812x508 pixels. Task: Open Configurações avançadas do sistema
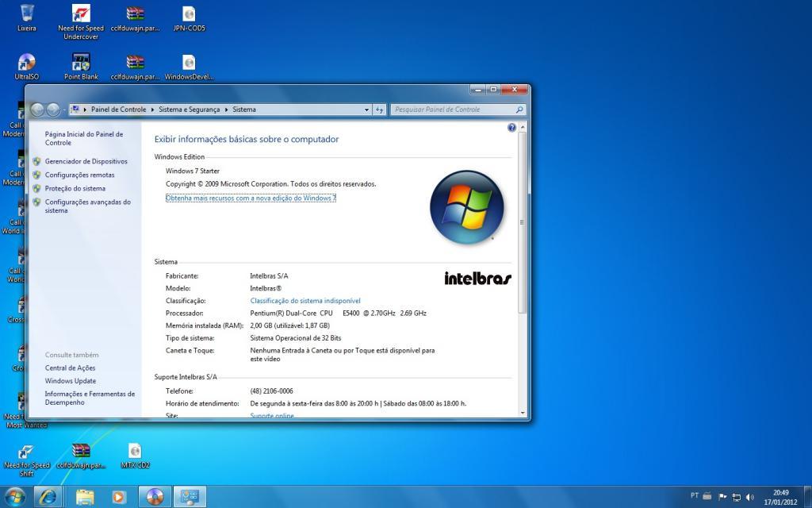click(87, 206)
